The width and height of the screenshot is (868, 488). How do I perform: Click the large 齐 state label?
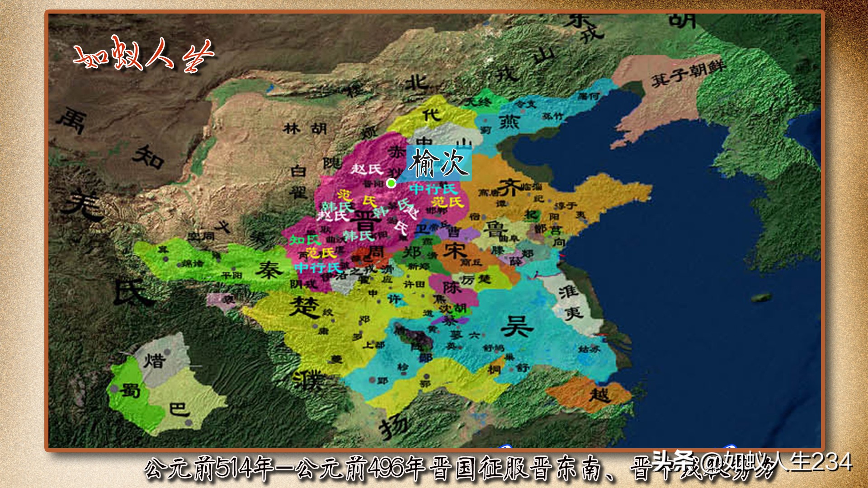click(509, 188)
